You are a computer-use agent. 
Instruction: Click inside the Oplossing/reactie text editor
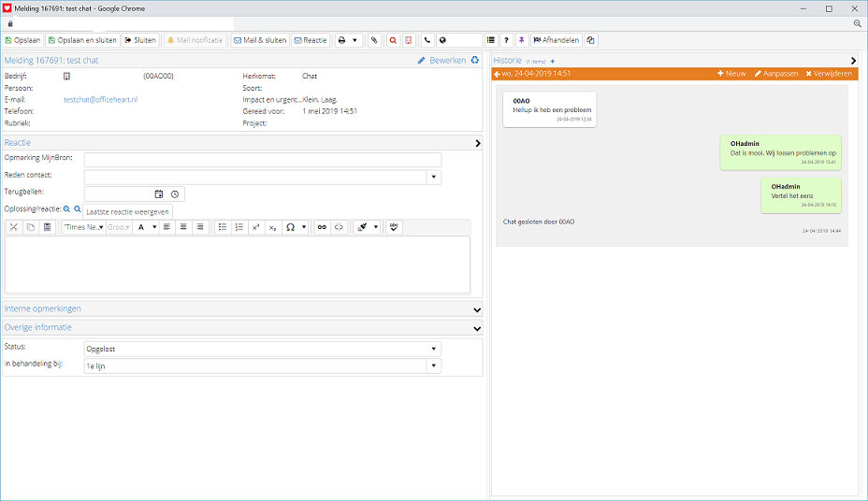coord(238,265)
